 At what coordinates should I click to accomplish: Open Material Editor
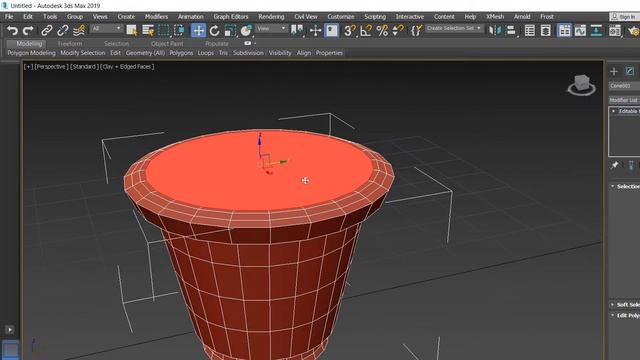(x=615, y=31)
